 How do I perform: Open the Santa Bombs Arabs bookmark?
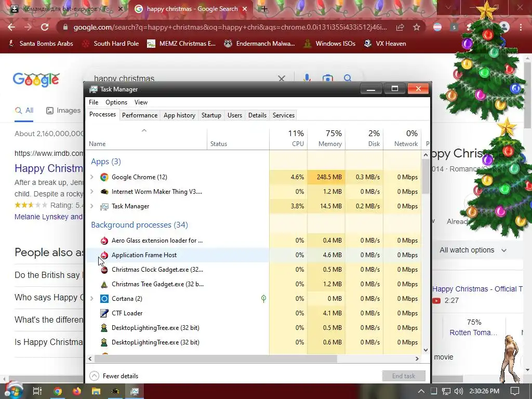point(41,44)
